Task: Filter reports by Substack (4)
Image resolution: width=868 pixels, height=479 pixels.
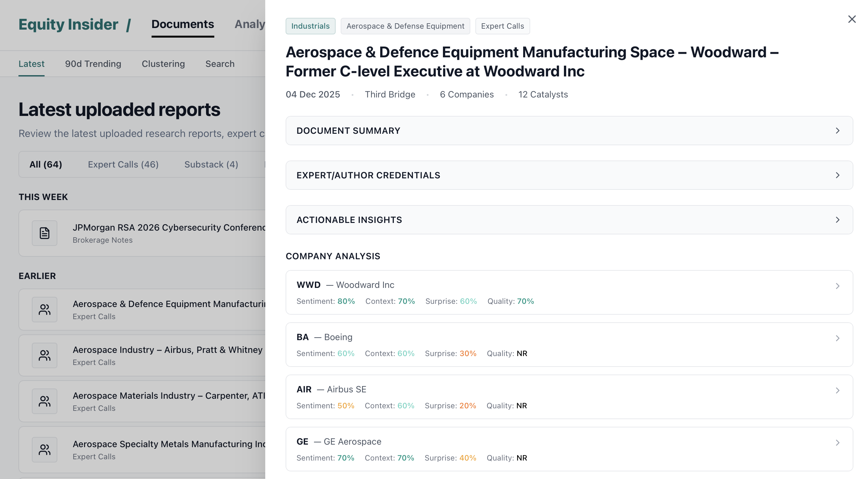Action: click(211, 165)
